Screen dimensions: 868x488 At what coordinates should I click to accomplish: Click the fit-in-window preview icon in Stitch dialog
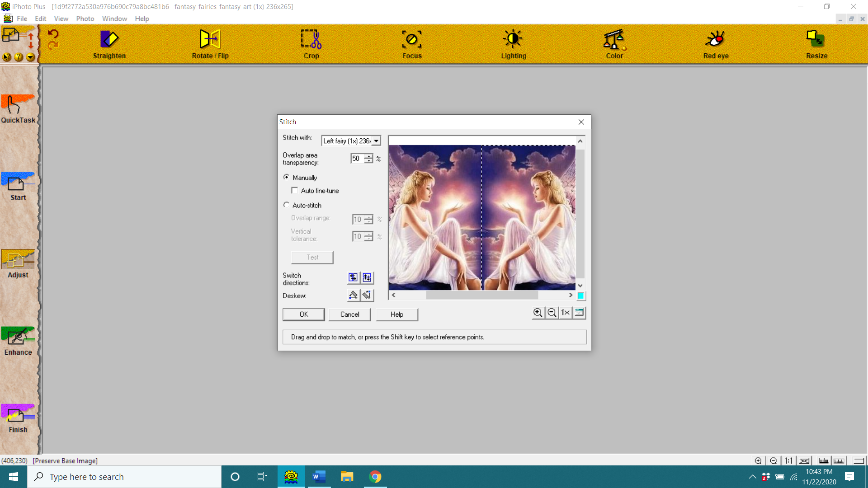click(579, 313)
